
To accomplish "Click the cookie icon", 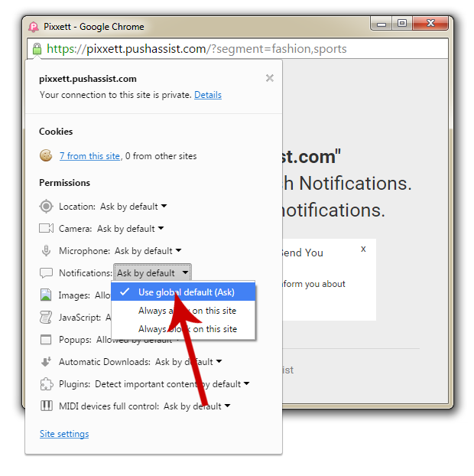I will click(x=46, y=155).
